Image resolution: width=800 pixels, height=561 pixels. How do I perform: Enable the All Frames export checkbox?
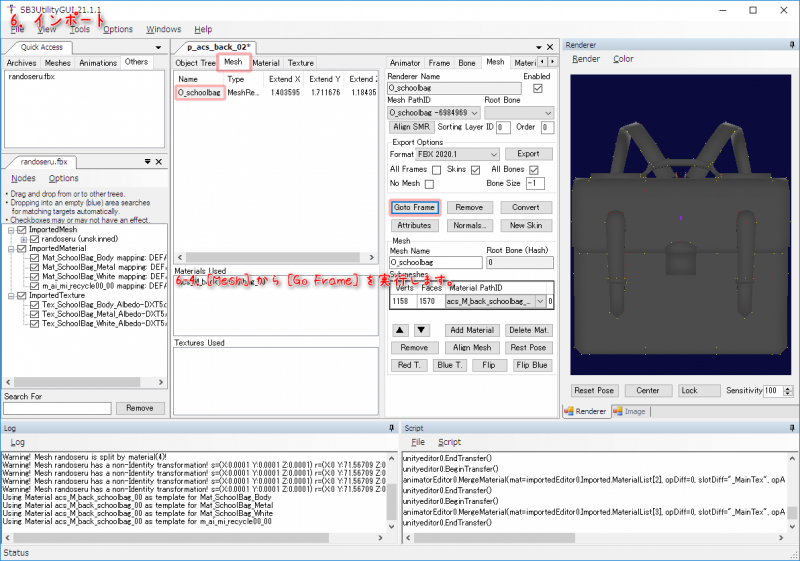[437, 170]
